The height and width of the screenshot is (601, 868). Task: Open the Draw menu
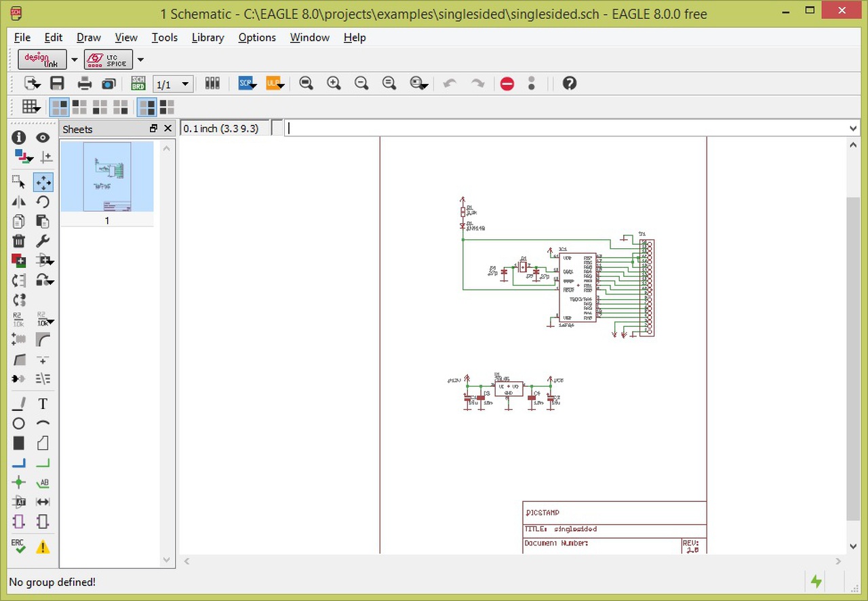[x=88, y=37]
